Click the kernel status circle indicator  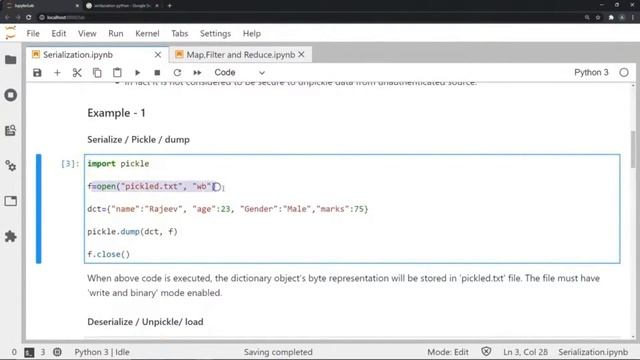click(x=624, y=73)
